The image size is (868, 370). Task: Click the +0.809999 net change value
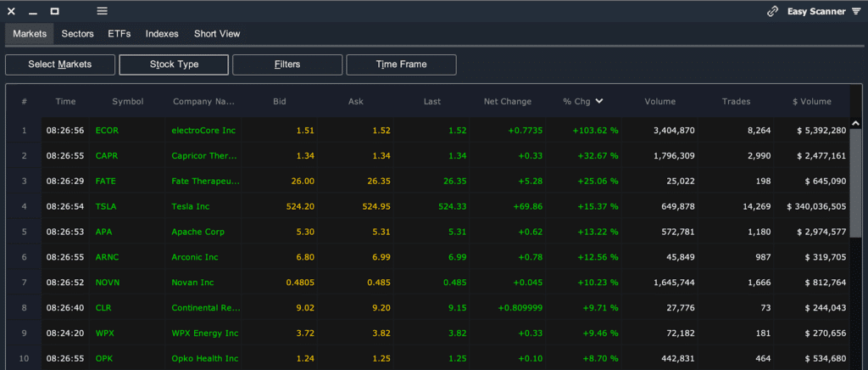click(520, 307)
